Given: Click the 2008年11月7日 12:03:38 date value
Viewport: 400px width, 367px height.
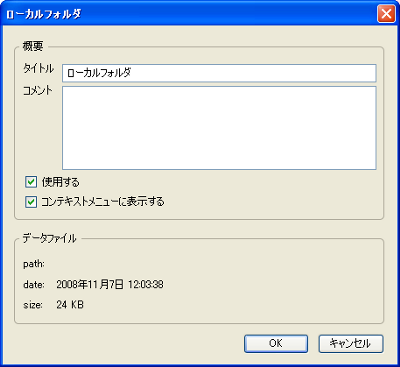Looking at the screenshot, I should tap(110, 284).
